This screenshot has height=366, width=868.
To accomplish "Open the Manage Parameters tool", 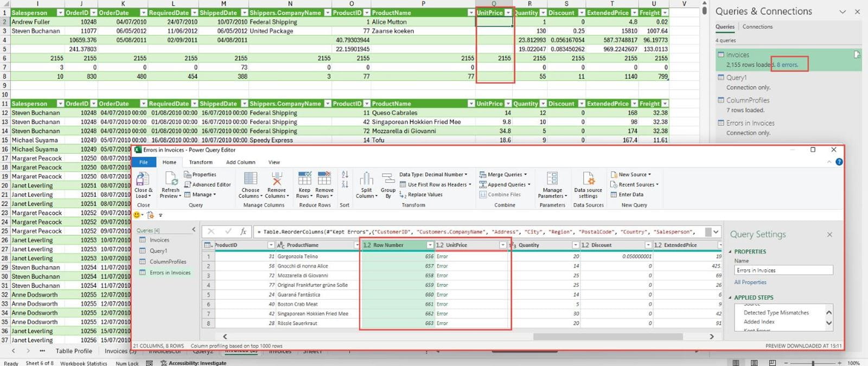I will click(x=552, y=179).
